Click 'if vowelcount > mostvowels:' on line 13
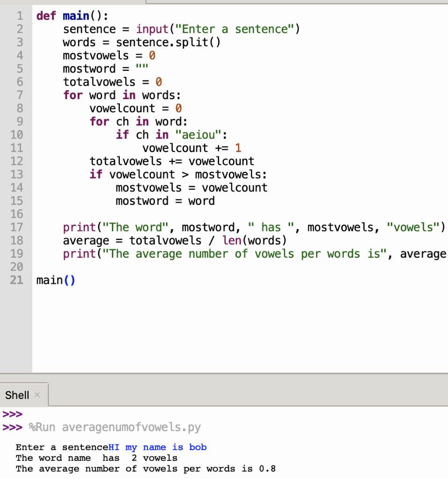 point(178,174)
